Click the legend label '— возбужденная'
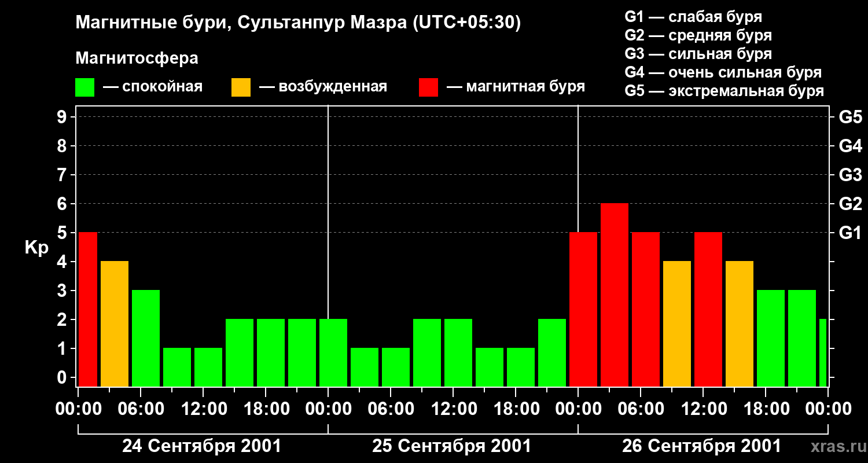Image resolution: width=868 pixels, height=463 pixels. (x=323, y=87)
